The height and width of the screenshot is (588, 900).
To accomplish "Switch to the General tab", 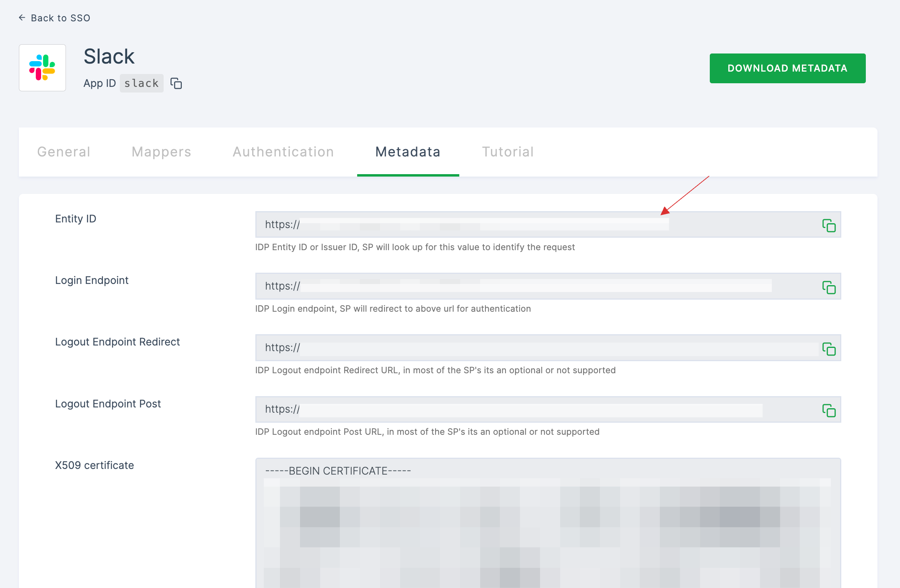I will (x=64, y=152).
